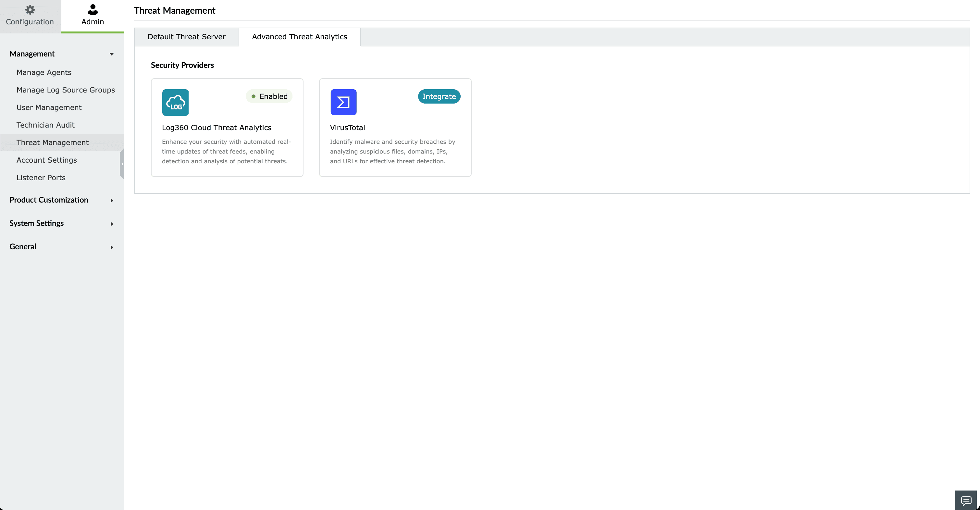Expand the Product Customization section
The height and width of the screenshot is (510, 980).
click(111, 201)
